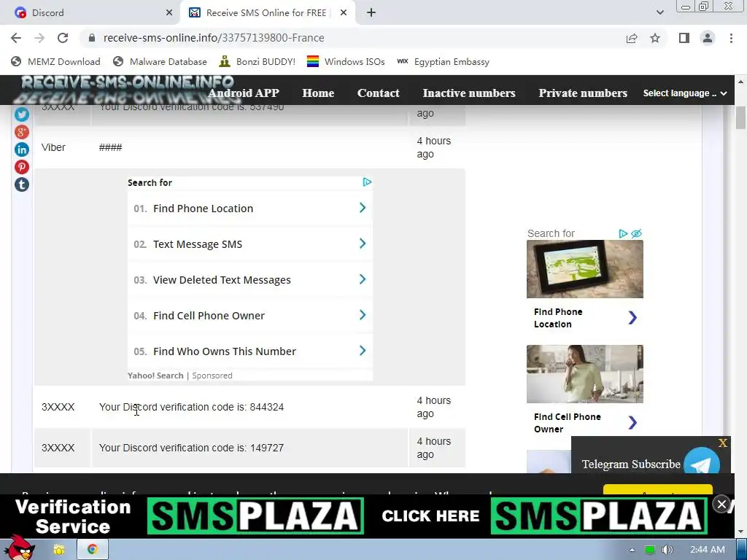The height and width of the screenshot is (560, 747).
Task: Share page via LinkedIn icon
Action: 21,149
